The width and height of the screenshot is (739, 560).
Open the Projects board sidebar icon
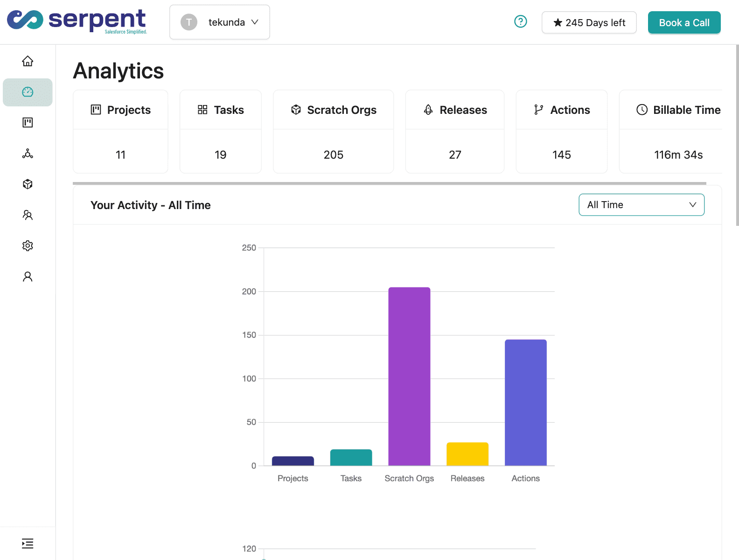tap(28, 123)
